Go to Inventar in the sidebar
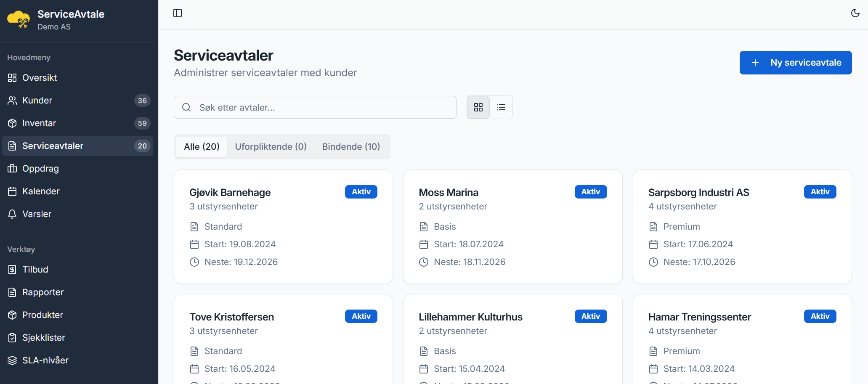This screenshot has width=868, height=384. [x=39, y=123]
